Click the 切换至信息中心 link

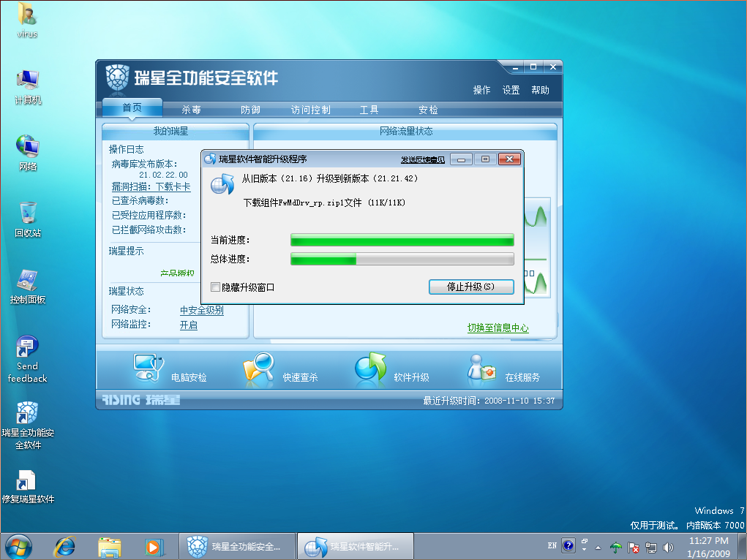pos(498,328)
